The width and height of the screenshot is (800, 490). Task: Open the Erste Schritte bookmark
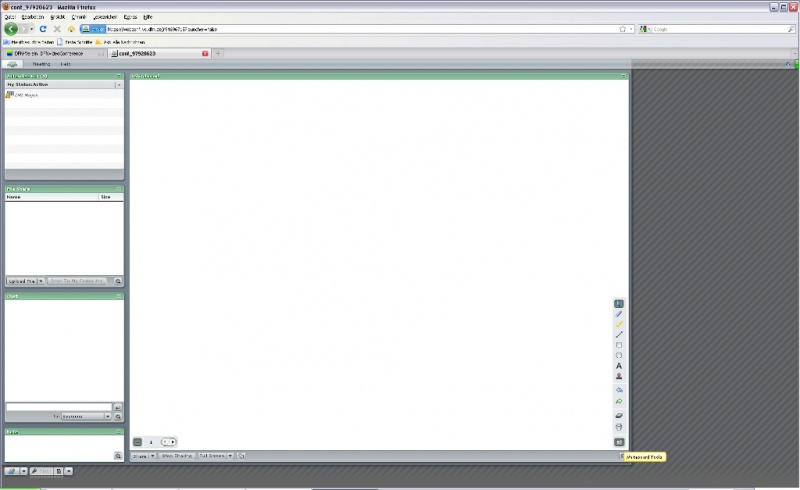pos(75,42)
